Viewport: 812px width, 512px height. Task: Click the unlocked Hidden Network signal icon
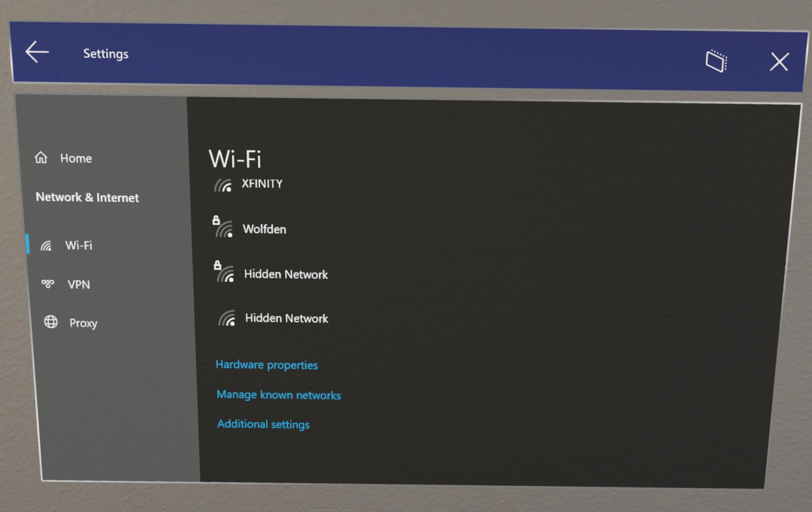(x=226, y=318)
